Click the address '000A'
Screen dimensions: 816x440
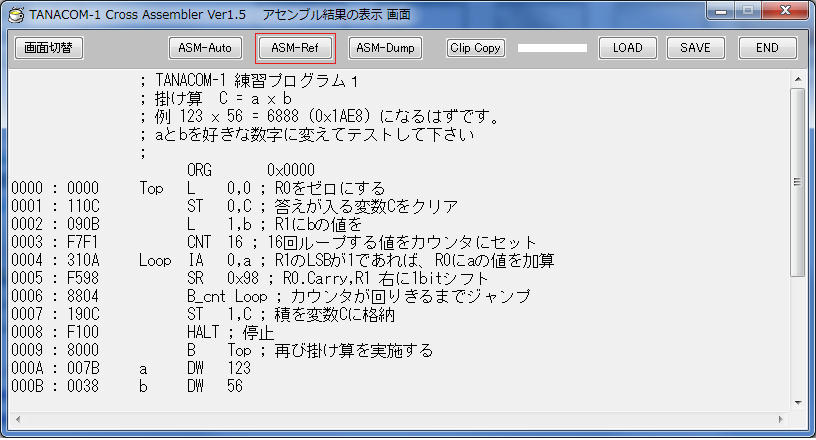point(27,368)
